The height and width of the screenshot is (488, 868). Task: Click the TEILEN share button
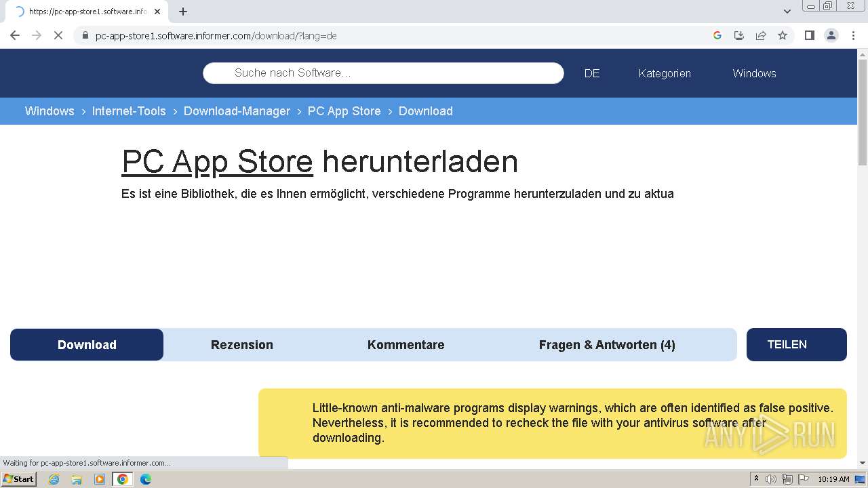[797, 344]
